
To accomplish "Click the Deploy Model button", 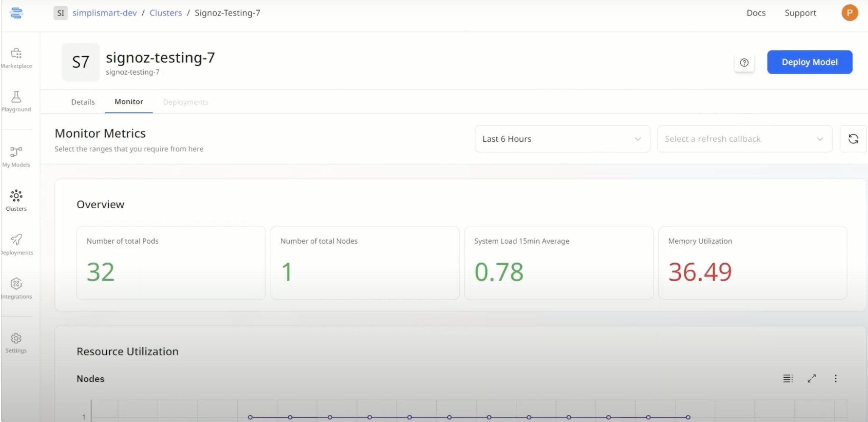I will (809, 62).
